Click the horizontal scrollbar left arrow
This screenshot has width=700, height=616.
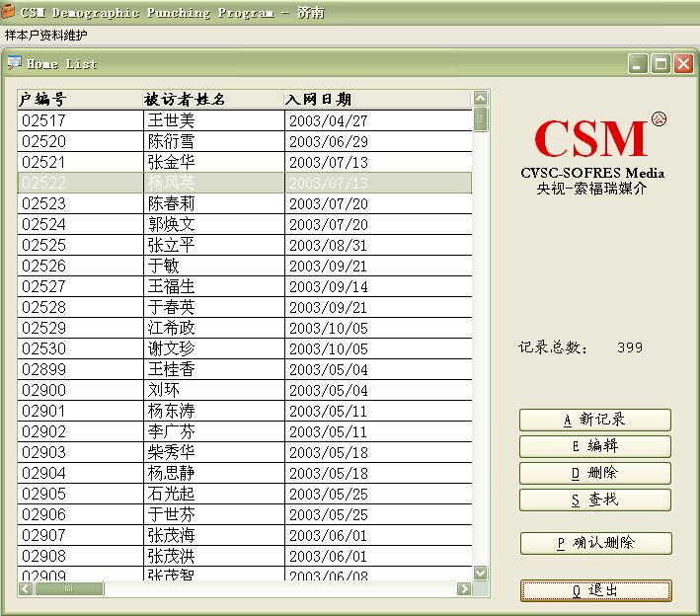(x=26, y=589)
